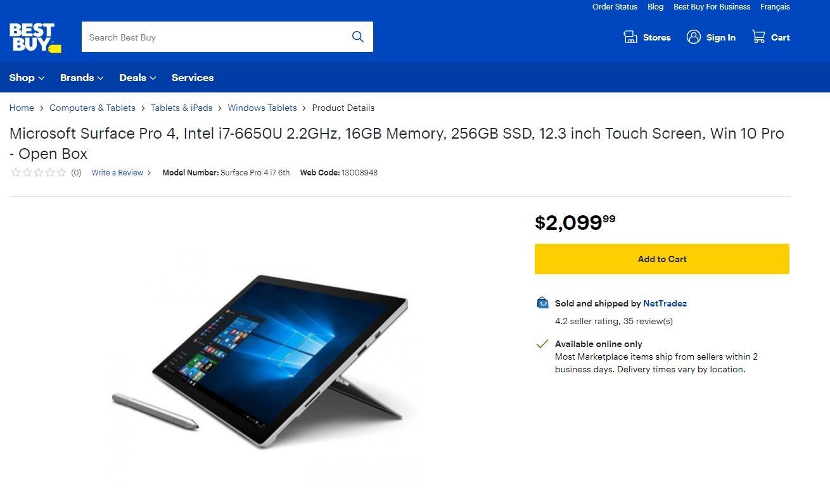Open the Services menu item
Image resolution: width=830 pixels, height=504 pixels.
tap(193, 78)
